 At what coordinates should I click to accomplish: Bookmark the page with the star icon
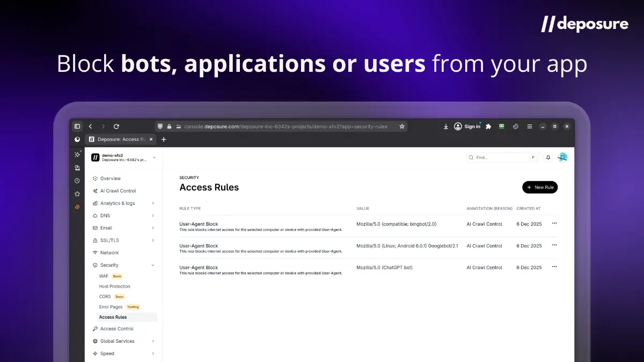click(402, 126)
